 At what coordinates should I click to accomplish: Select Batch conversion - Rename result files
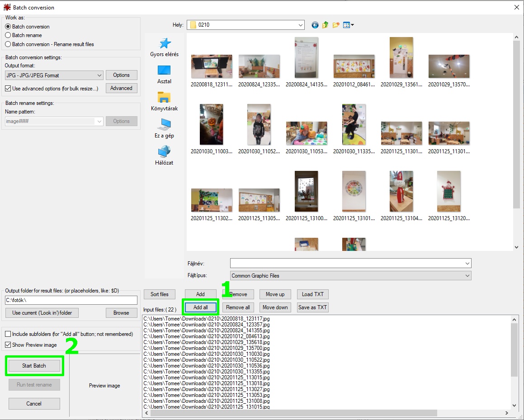pyautogui.click(x=8, y=44)
